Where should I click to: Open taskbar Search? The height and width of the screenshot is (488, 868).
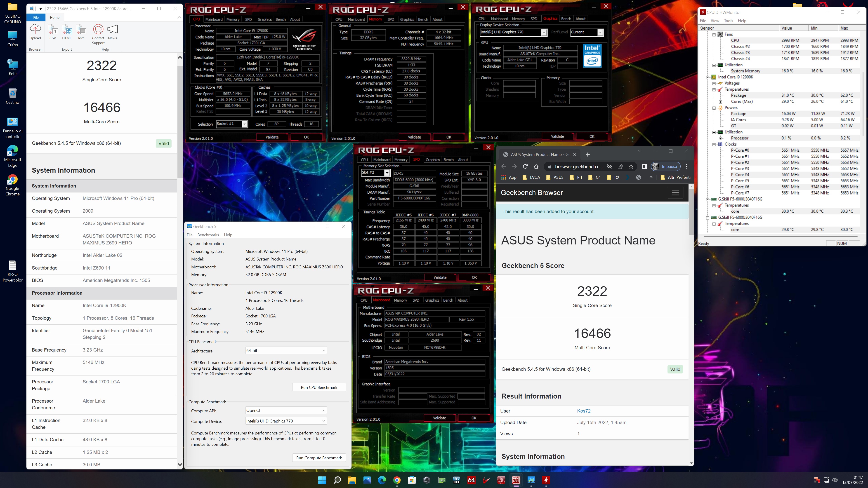[x=337, y=480]
